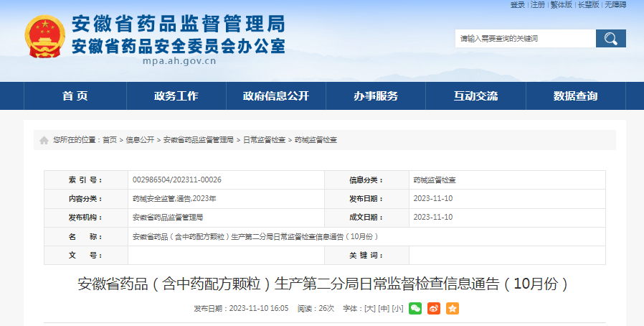The image size is (644, 326).
Task: Click the large article headline
Action: (x=323, y=284)
